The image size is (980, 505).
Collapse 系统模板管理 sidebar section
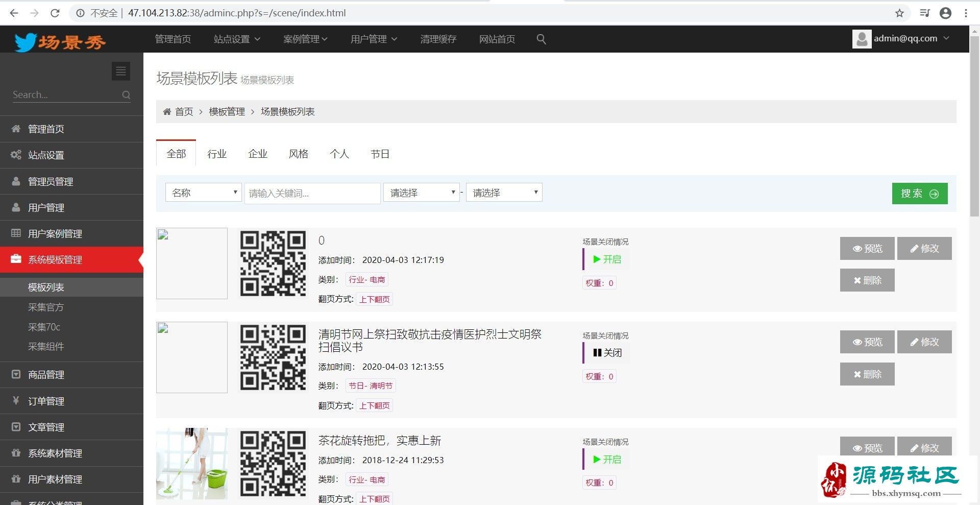(x=71, y=259)
